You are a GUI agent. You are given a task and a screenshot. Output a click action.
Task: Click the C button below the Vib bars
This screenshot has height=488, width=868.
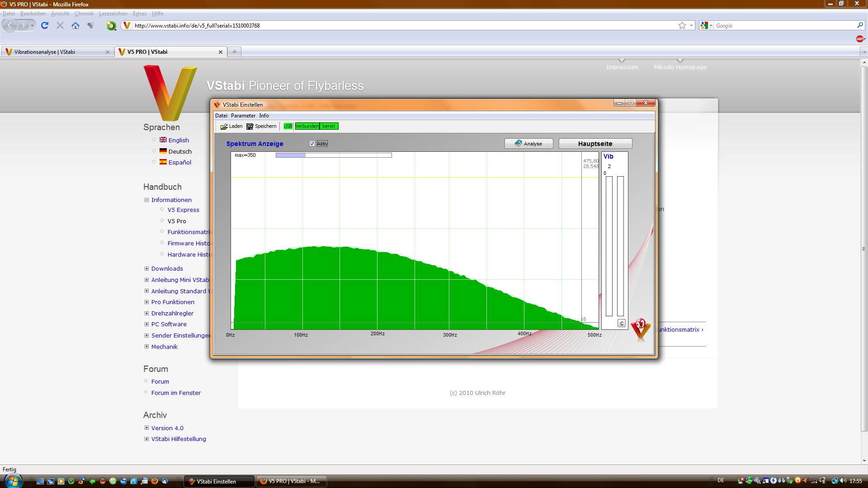point(622,324)
